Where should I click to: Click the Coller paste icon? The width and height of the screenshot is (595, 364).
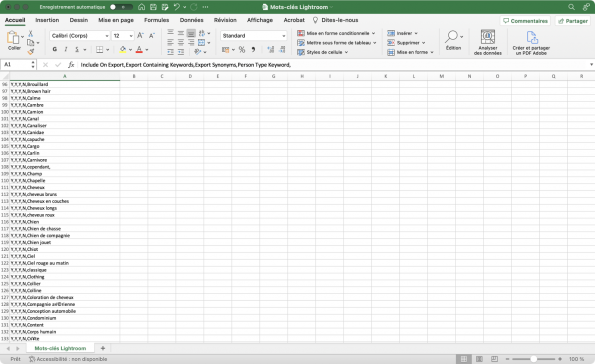coord(13,38)
